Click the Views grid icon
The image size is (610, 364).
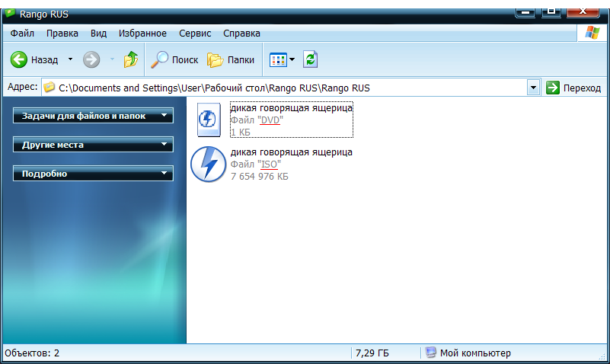(x=278, y=60)
